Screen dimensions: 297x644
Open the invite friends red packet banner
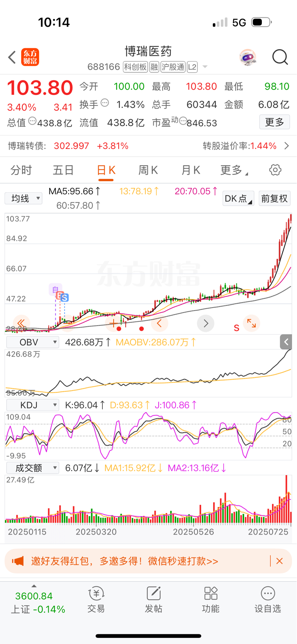[x=148, y=561]
